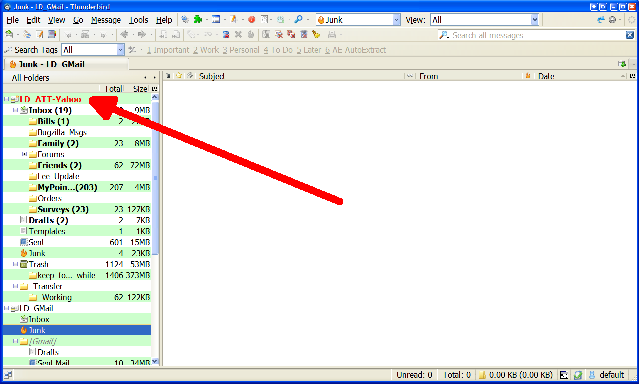Viewport: 639px width, 384px height.
Task: Open the tags button dropdown arrow
Action: pyautogui.click(x=141, y=50)
